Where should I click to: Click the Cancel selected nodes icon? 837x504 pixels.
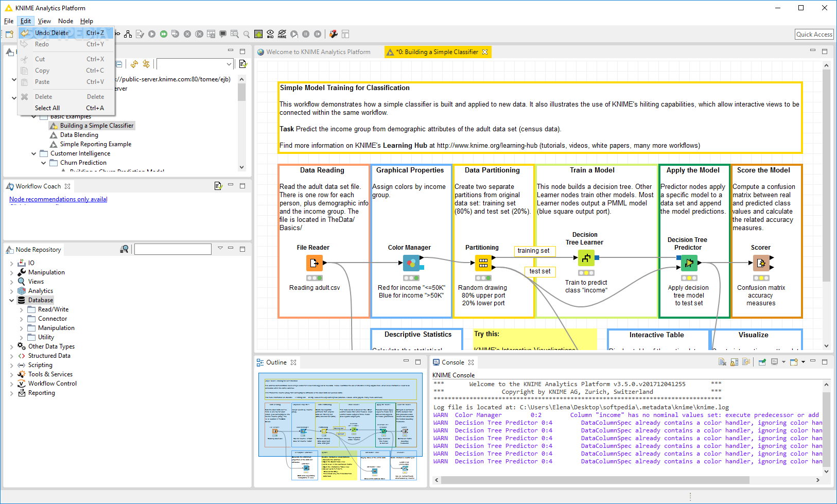tap(187, 34)
